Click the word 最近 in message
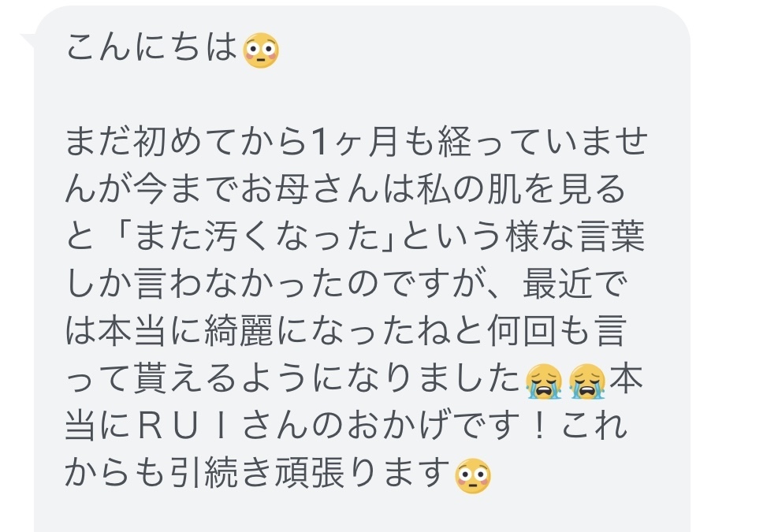The height and width of the screenshot is (532, 778). click(558, 285)
